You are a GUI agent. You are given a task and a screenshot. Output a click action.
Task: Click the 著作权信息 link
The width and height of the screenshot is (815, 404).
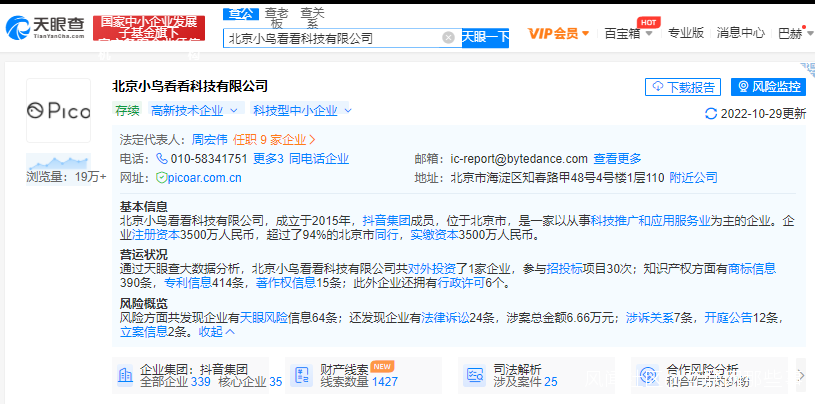[285, 283]
